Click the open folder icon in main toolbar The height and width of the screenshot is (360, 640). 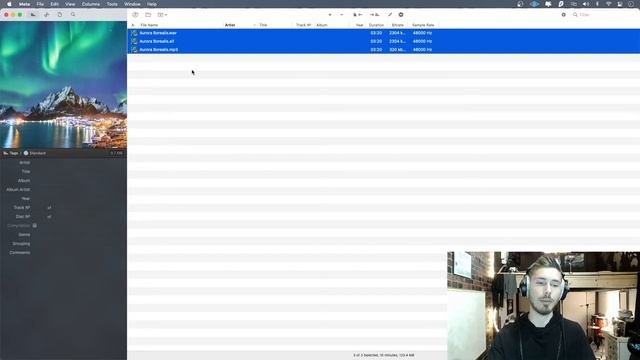pyautogui.click(x=148, y=15)
